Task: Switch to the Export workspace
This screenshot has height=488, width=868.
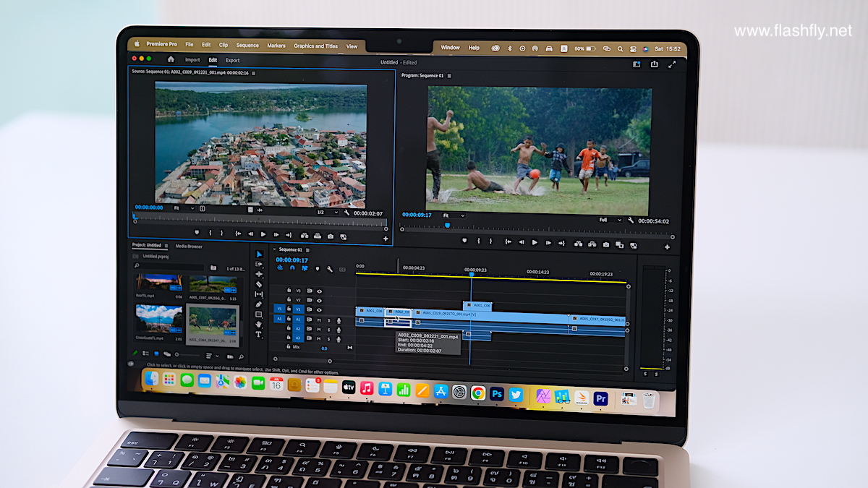Action: click(x=232, y=61)
